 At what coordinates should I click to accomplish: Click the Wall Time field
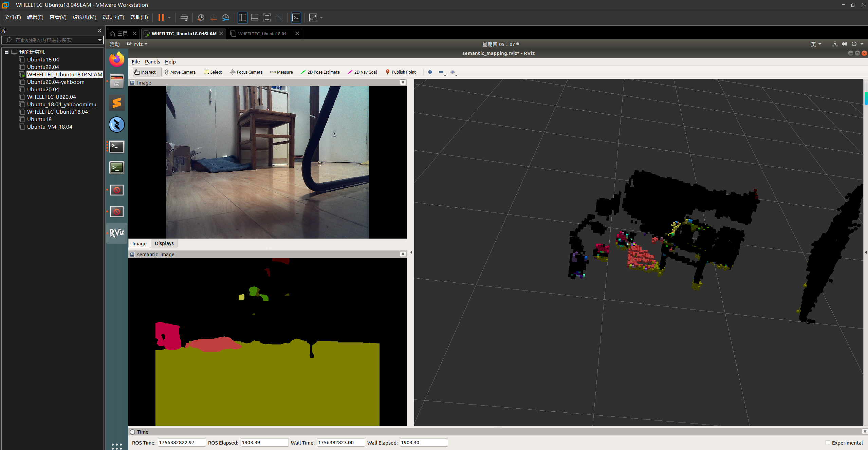[x=341, y=443]
